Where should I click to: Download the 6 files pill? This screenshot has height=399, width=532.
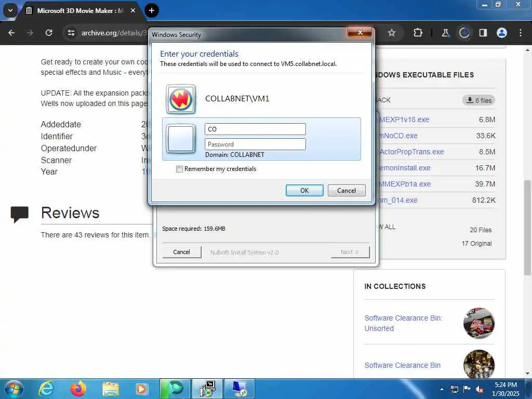pyautogui.click(x=478, y=100)
